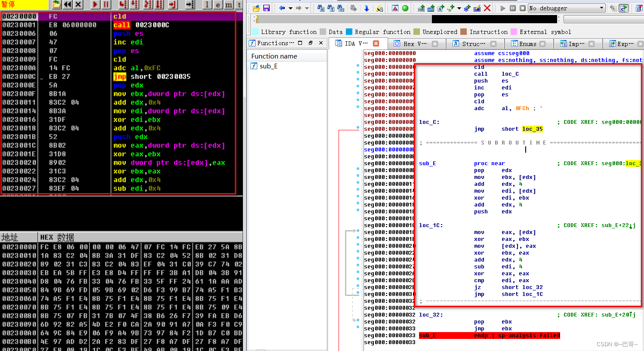Select function sub_E in Functions list
This screenshot has height=351, width=644.
[x=269, y=66]
